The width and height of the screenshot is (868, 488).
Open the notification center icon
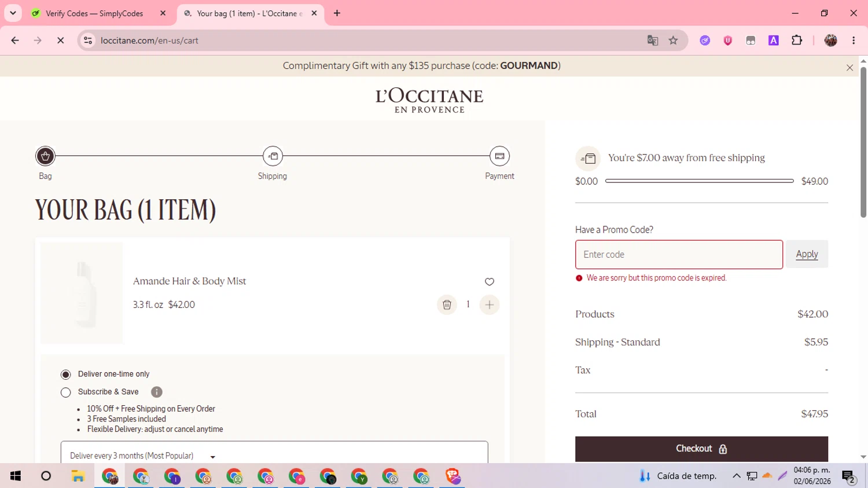click(849, 476)
